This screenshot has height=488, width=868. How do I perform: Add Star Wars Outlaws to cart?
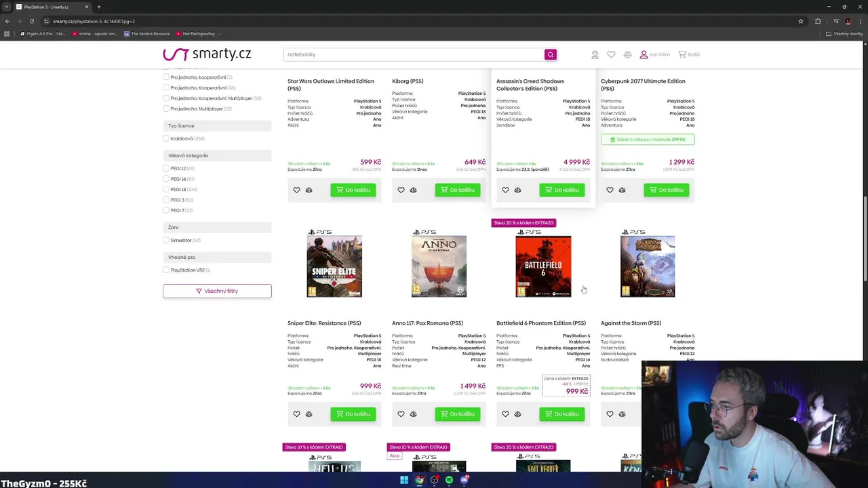pos(353,190)
